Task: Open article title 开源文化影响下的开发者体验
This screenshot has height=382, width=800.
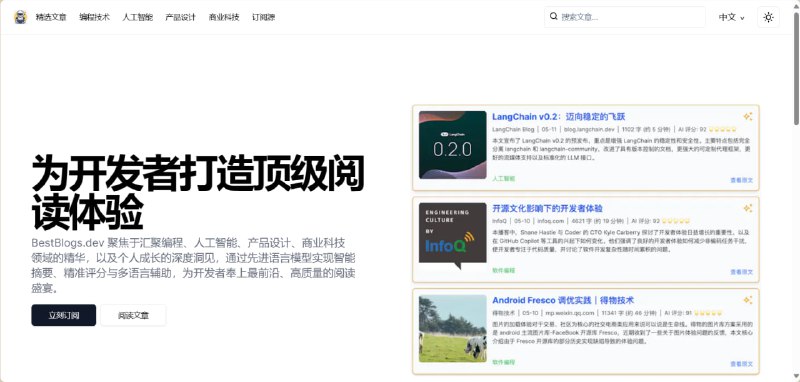Action: (x=547, y=208)
